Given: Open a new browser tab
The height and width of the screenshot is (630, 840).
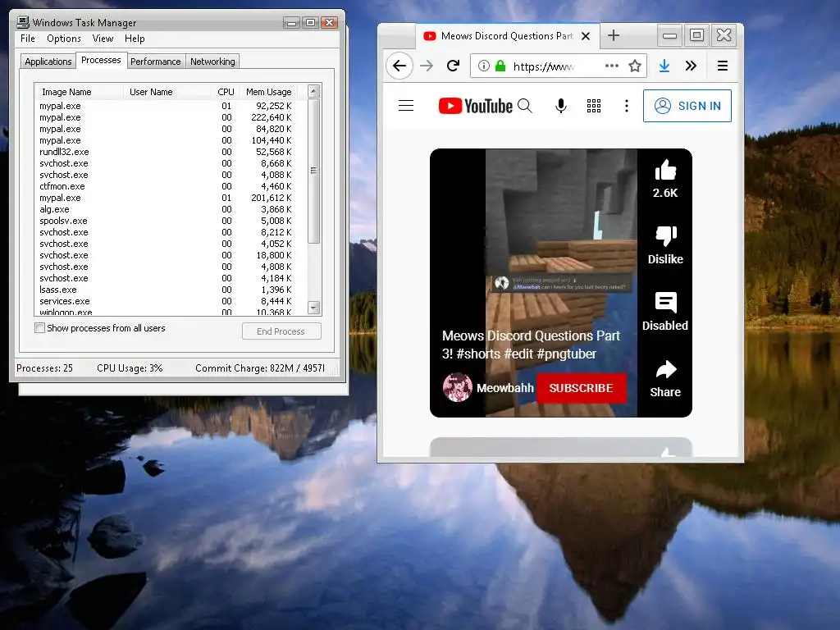Looking at the screenshot, I should pos(614,36).
